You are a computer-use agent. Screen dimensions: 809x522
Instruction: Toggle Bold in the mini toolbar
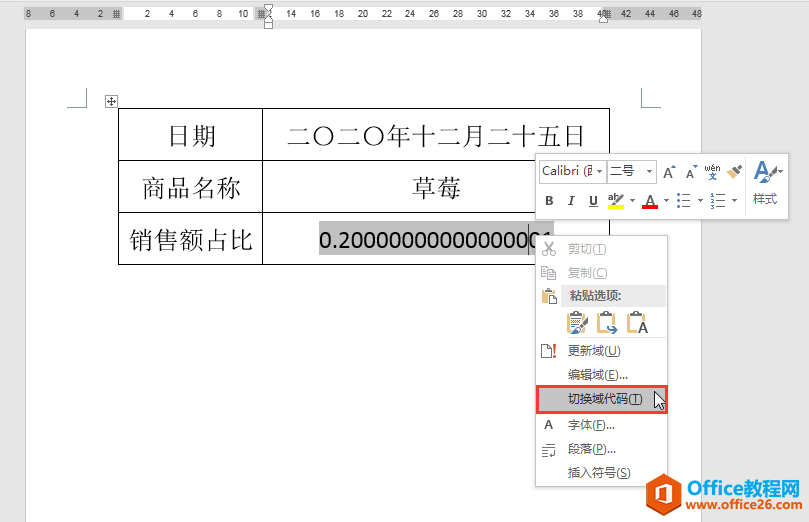549,201
